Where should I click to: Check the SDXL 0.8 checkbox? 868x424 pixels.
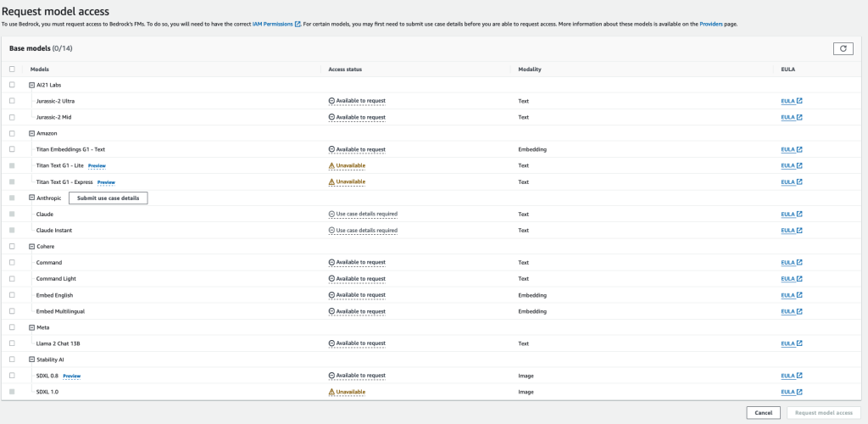click(12, 376)
